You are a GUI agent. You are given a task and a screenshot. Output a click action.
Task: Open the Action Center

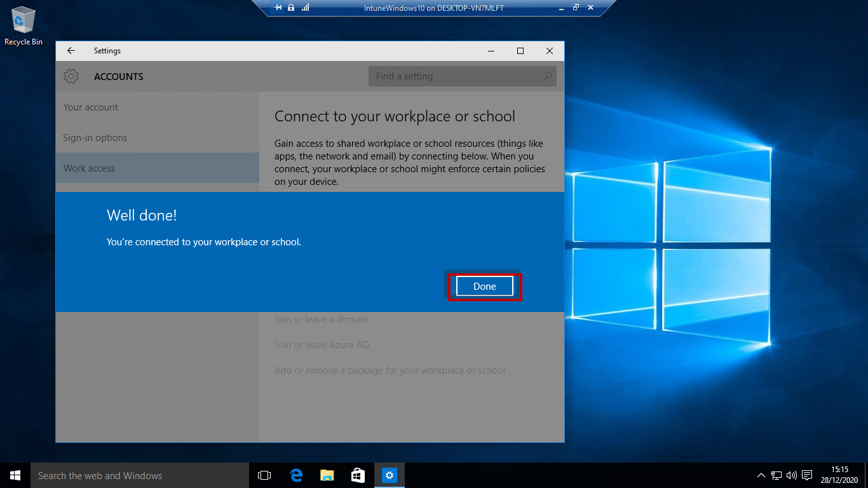(806, 475)
